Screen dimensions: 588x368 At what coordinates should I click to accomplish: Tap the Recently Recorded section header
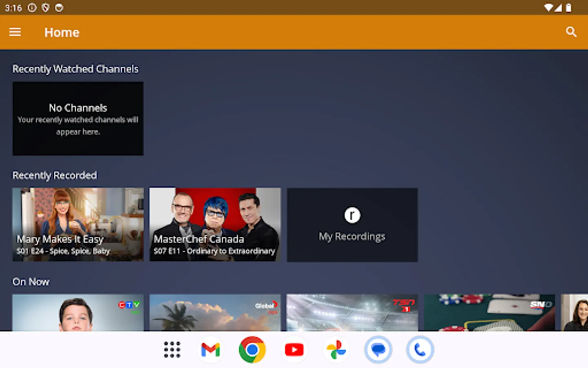pos(55,175)
